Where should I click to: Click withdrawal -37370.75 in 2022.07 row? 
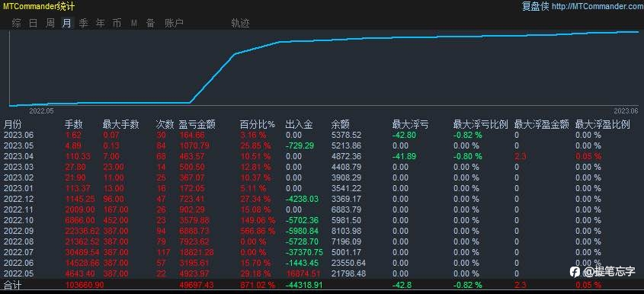coord(303,253)
